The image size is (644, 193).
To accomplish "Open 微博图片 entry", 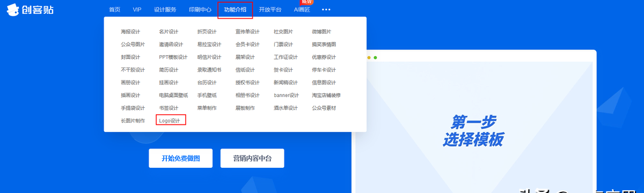I will pyautogui.click(x=321, y=32).
